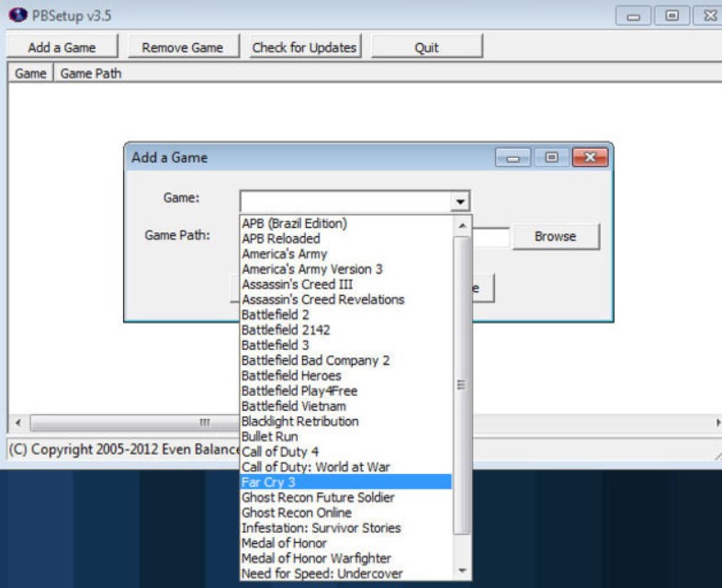The width and height of the screenshot is (722, 588).
Task: Choose America's Army entry
Action: click(345, 254)
